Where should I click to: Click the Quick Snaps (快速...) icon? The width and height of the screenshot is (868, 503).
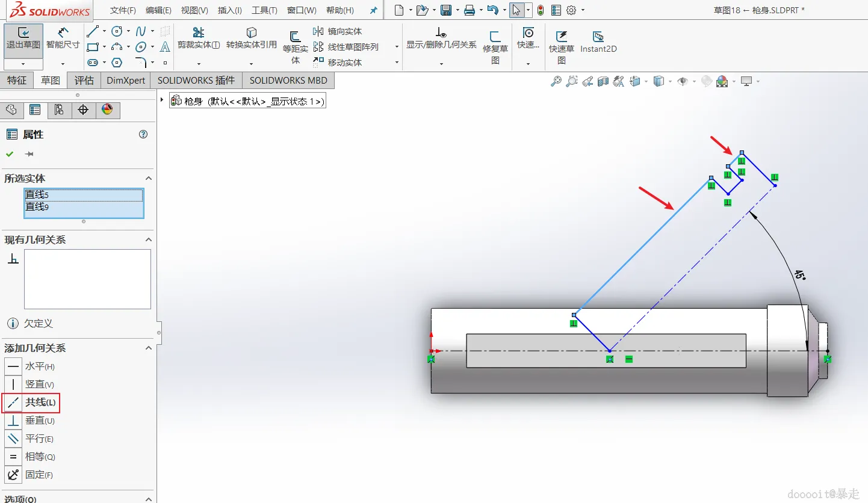click(x=528, y=39)
